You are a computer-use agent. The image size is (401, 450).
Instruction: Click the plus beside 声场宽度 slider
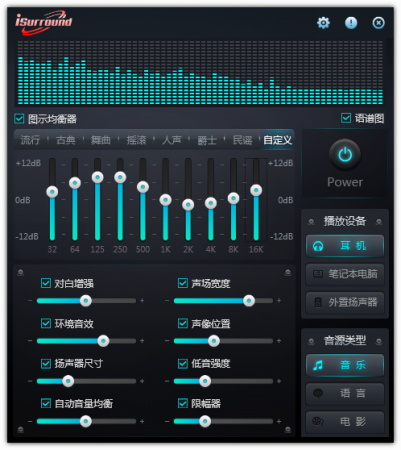tap(279, 301)
